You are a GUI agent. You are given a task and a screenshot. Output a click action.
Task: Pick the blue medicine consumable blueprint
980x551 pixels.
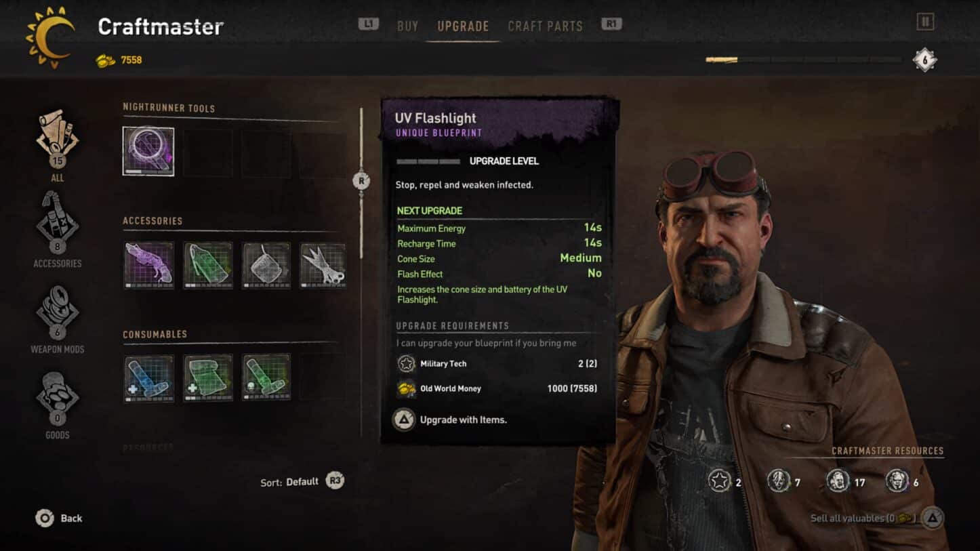[x=149, y=378]
